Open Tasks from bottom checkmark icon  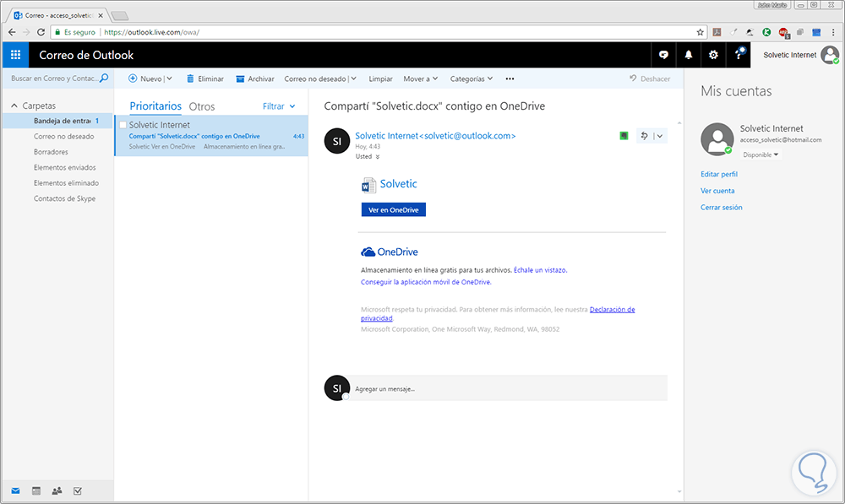coord(78,490)
